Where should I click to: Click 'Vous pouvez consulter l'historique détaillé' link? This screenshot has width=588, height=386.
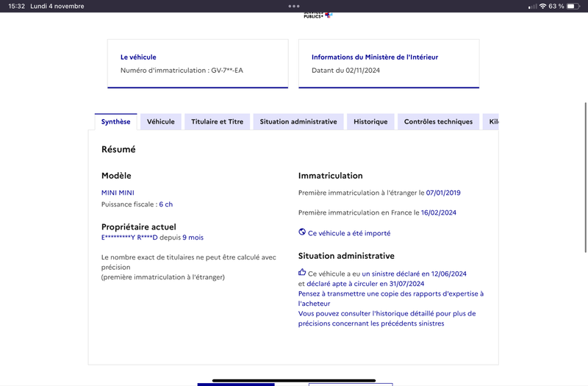(387, 318)
